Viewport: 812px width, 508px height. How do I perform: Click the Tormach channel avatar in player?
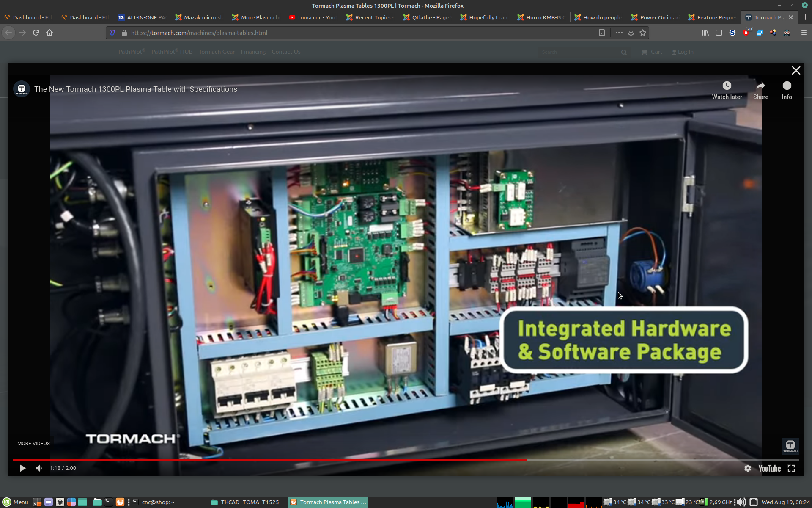pos(22,89)
